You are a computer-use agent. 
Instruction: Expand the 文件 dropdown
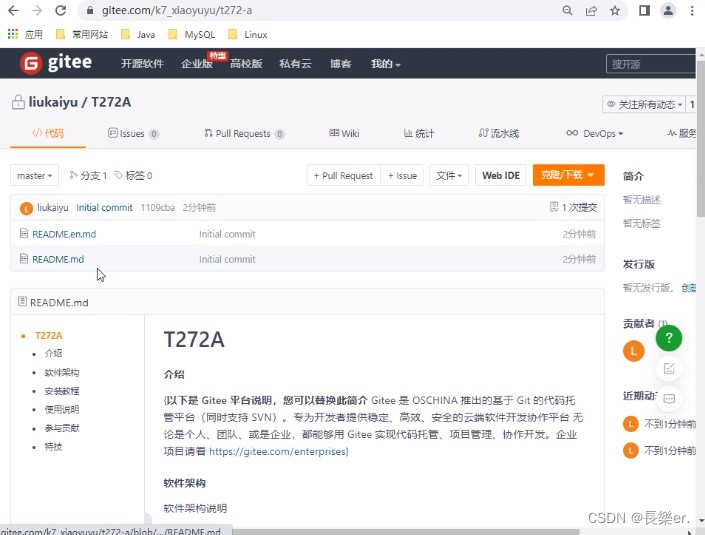[449, 175]
